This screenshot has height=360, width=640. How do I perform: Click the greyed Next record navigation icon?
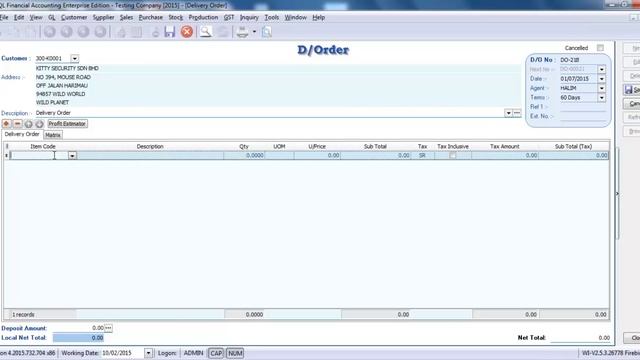(x=83, y=32)
